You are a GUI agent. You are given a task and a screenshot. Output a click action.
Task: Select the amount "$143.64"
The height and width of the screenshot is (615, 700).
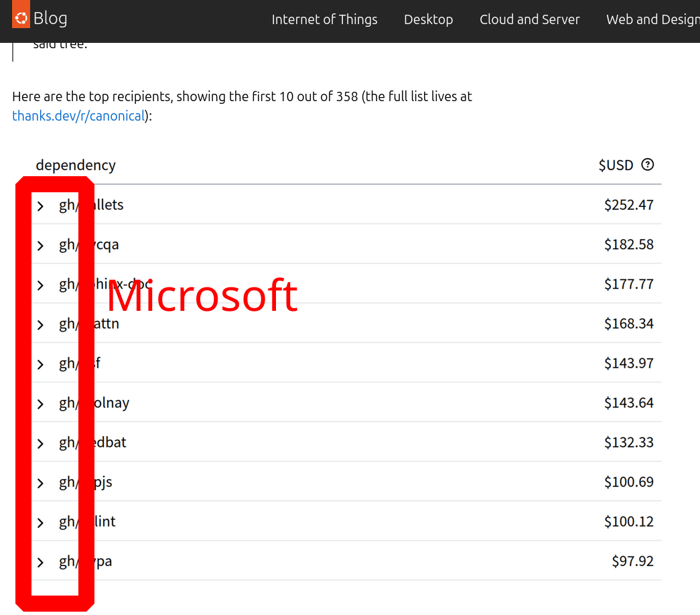click(628, 403)
